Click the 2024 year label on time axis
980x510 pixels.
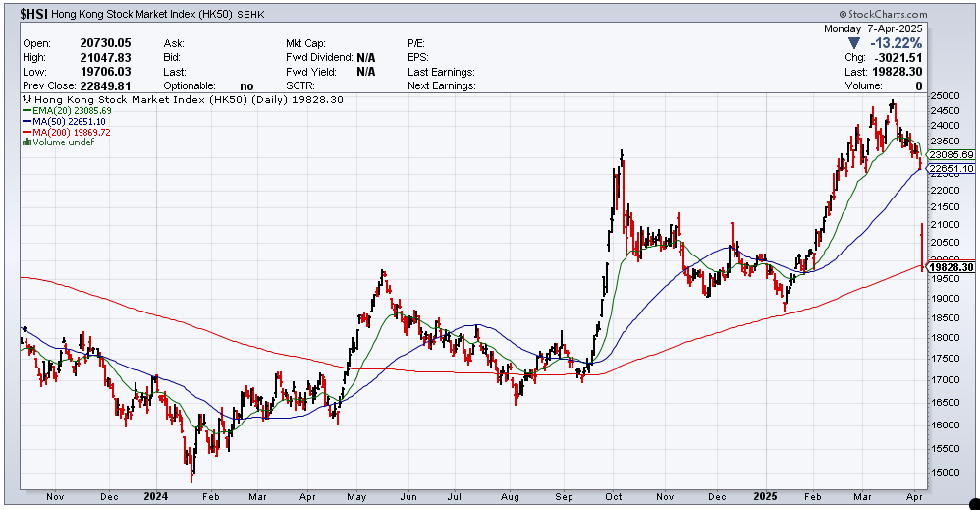[156, 497]
